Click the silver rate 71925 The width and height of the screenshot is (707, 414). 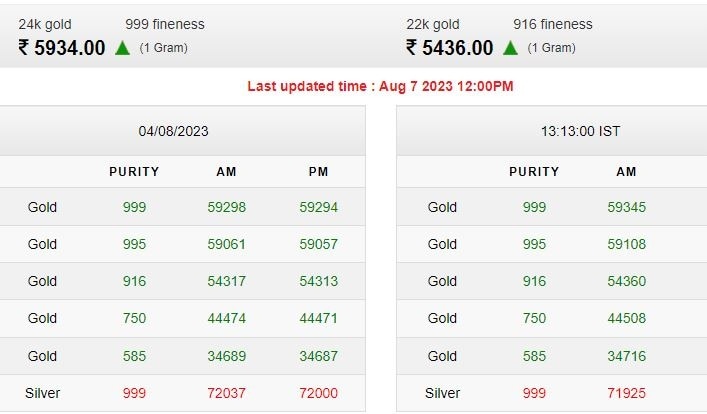[x=626, y=393]
